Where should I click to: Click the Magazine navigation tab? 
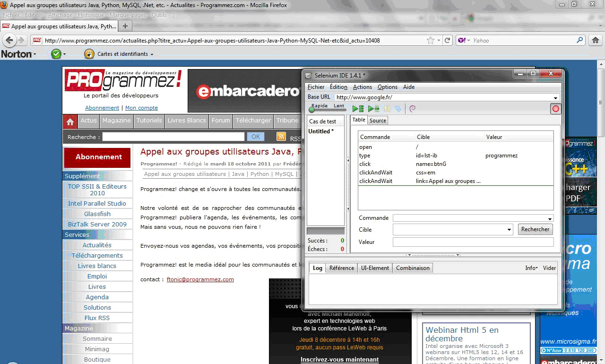(116, 121)
